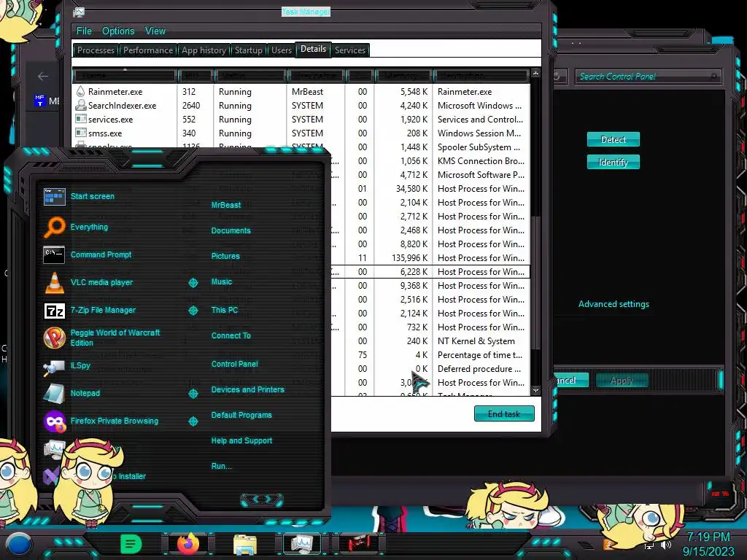Switch to the App history tab
This screenshot has width=747, height=560.
click(x=204, y=50)
